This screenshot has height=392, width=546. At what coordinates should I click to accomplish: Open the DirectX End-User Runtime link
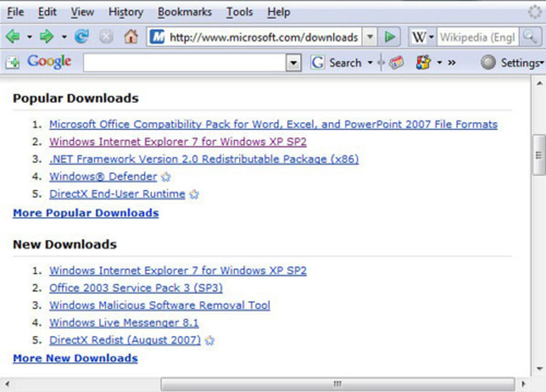pyautogui.click(x=117, y=195)
